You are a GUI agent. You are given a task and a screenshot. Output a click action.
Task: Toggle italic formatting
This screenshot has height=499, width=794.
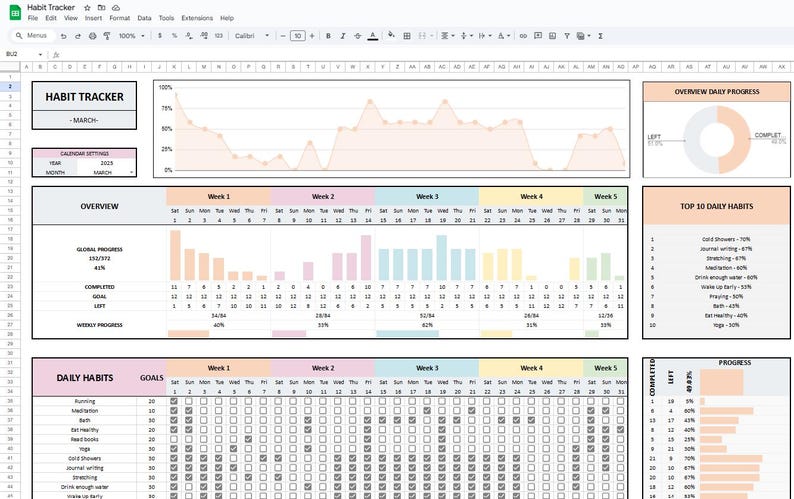pyautogui.click(x=343, y=36)
